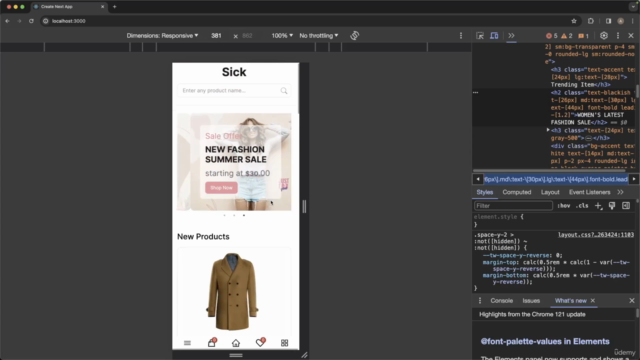Screen dimensions: 640x360
Task: Toggle the rendering emulations brush icon
Action: [x=612, y=206]
